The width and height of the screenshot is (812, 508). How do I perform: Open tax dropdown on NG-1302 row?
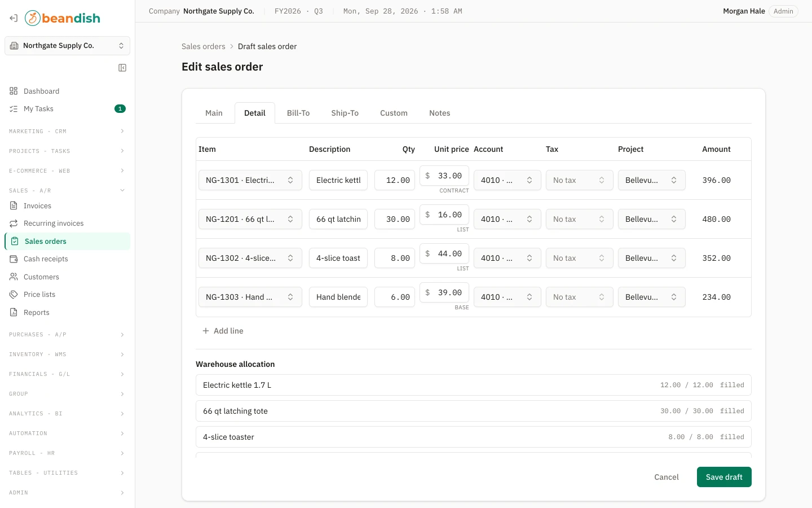[580, 258]
